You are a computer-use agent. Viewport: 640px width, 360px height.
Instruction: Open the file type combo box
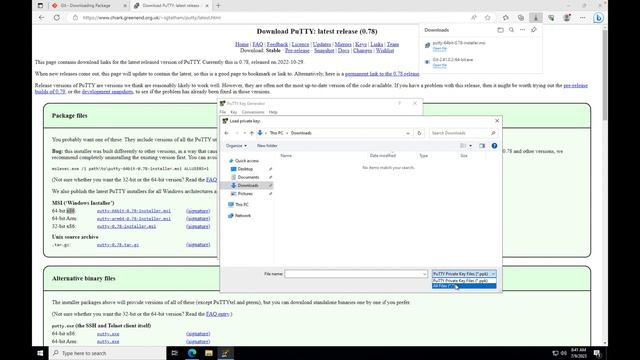point(464,274)
